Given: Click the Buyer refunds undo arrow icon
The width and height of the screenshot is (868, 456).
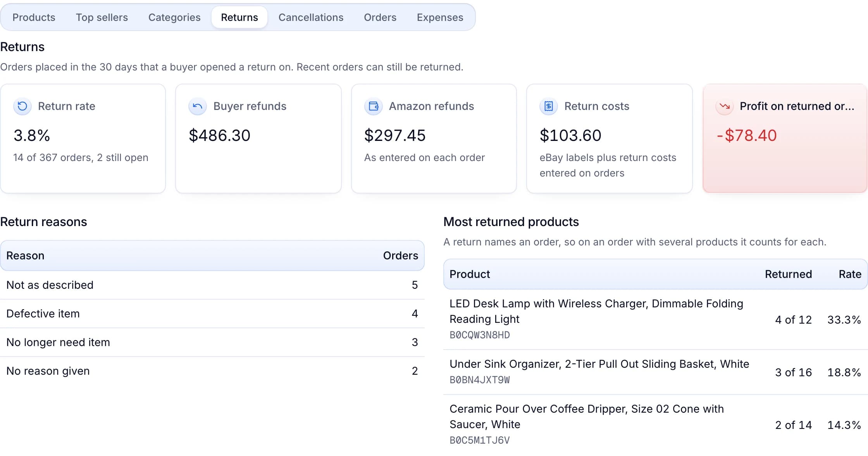Looking at the screenshot, I should (198, 106).
